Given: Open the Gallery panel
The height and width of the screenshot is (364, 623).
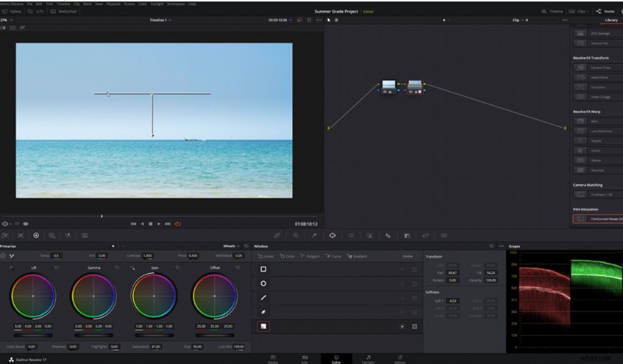Looking at the screenshot, I should coord(12,12).
